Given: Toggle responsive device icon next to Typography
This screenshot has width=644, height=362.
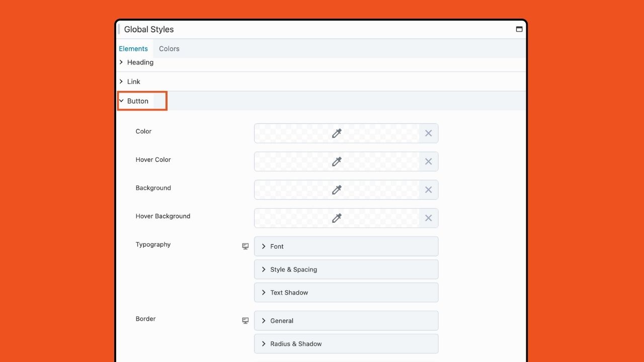Looking at the screenshot, I should pos(246,246).
